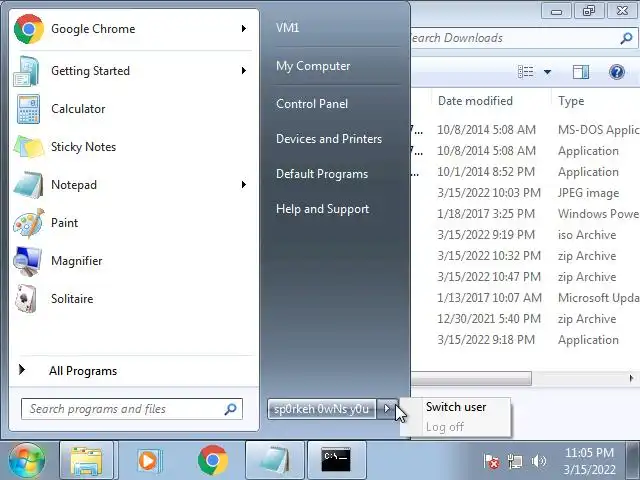Select zip Archive dated 12/30/2021 5:40 PM

tap(525, 319)
